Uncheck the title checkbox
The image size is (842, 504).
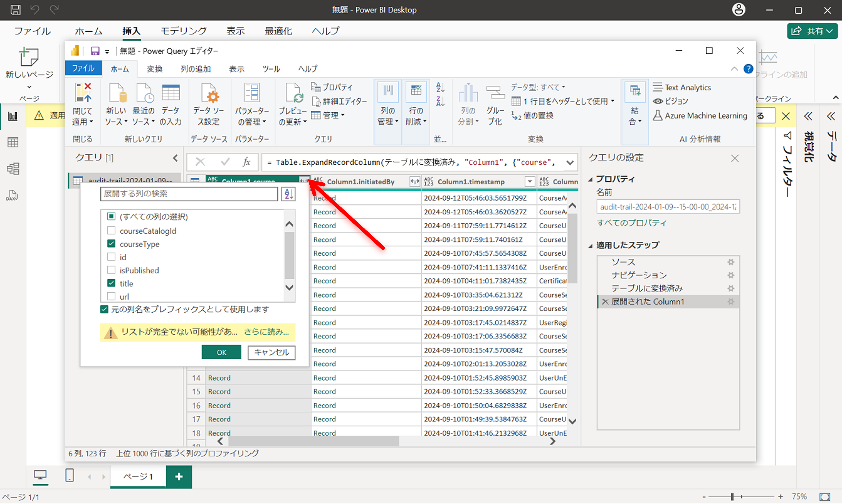(x=111, y=283)
